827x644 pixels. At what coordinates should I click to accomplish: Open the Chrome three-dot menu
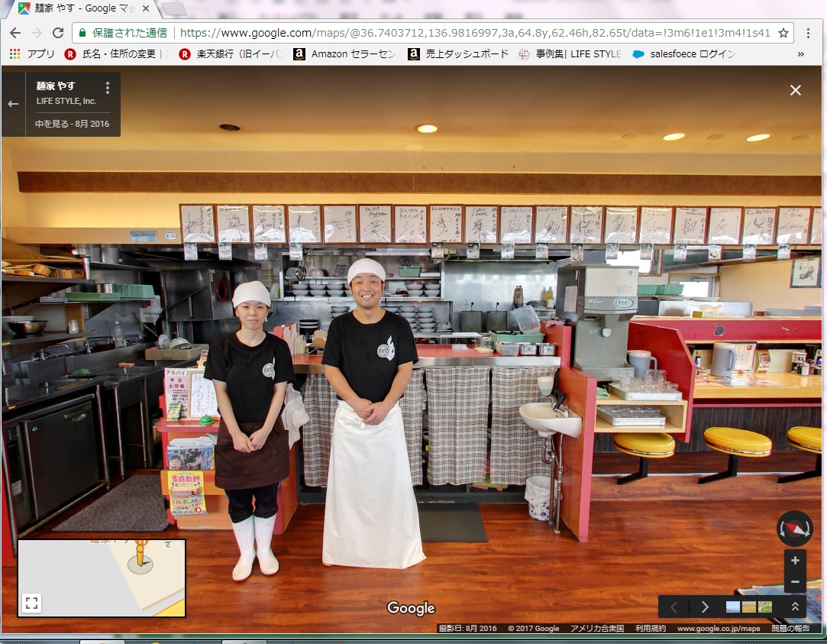(x=808, y=33)
